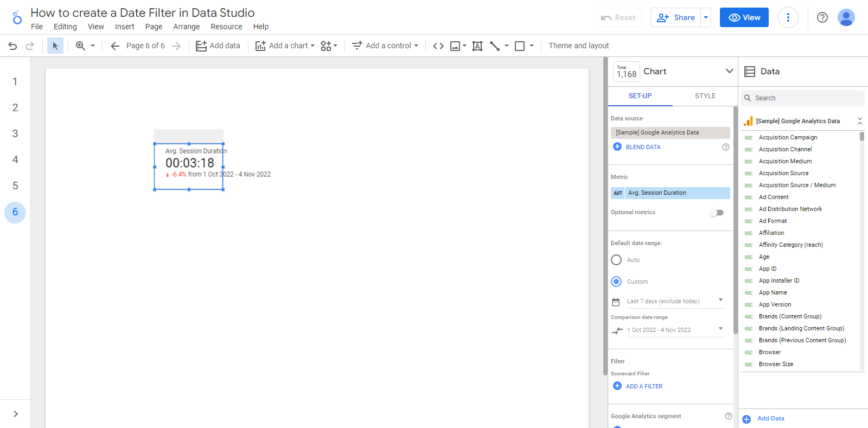Go to page 3 in sidebar
This screenshot has width=868, height=428.
click(x=15, y=133)
